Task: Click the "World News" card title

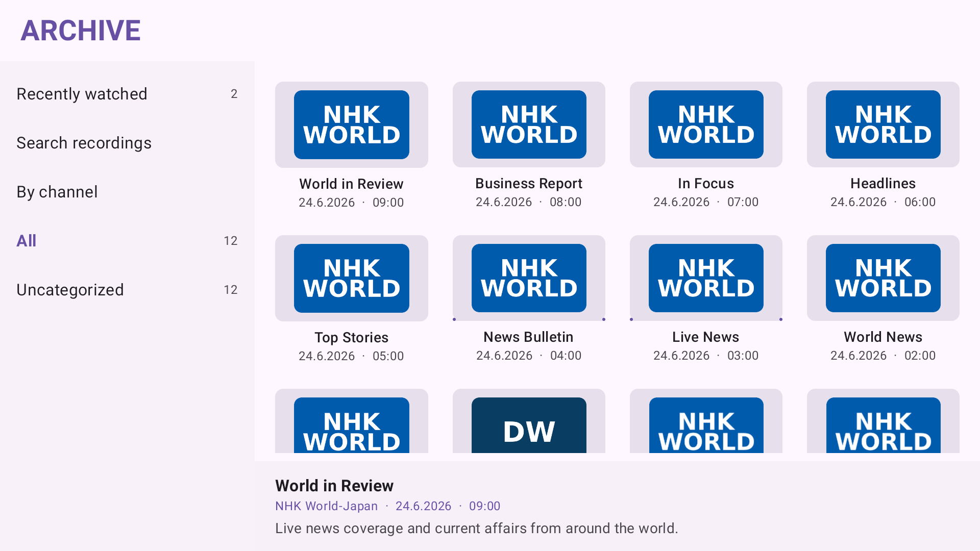Action: click(x=883, y=337)
